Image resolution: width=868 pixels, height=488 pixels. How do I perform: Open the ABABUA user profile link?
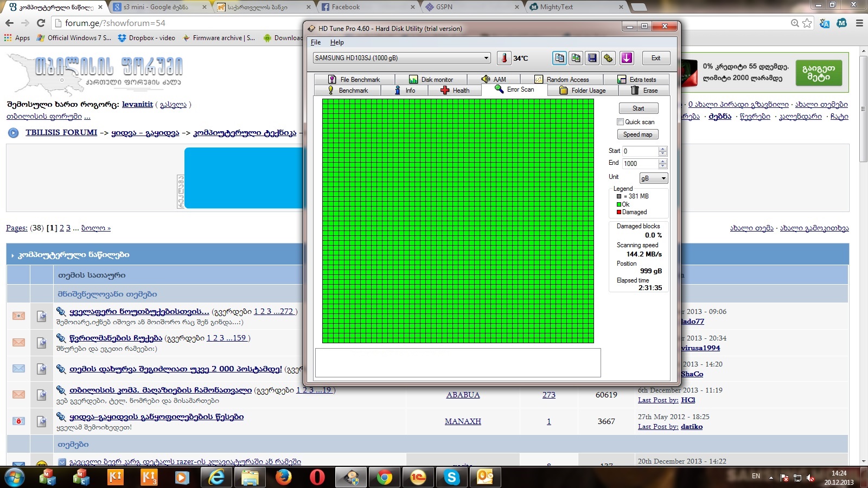[x=463, y=395]
